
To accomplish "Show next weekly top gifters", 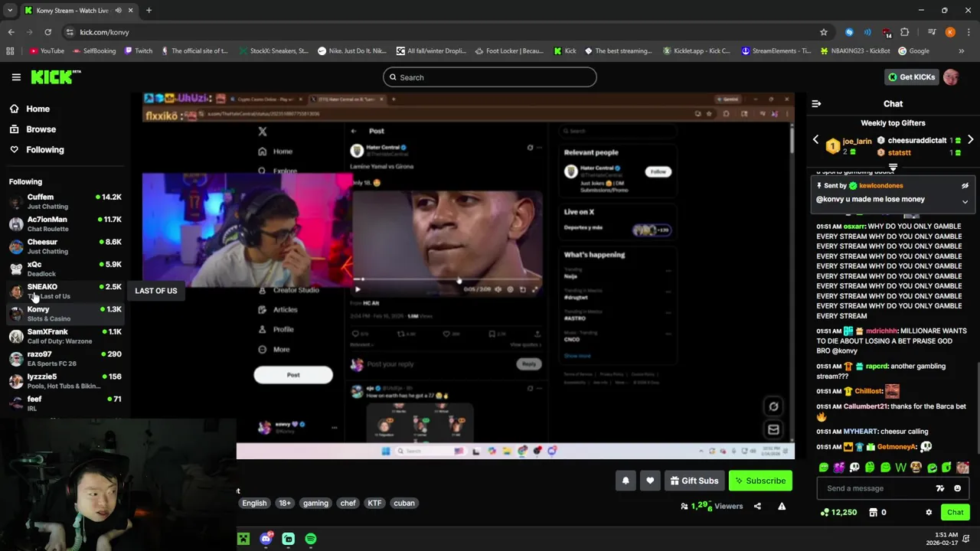I will (970, 140).
